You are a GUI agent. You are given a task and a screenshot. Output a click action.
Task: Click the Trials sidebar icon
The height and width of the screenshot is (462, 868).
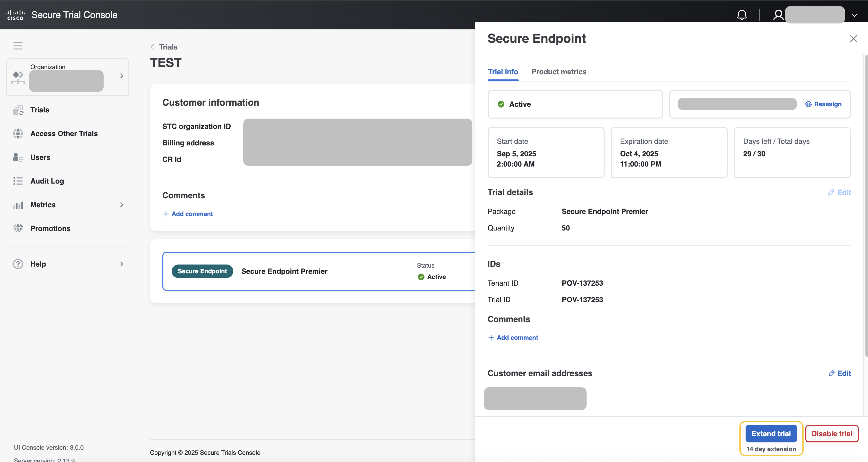pyautogui.click(x=18, y=110)
